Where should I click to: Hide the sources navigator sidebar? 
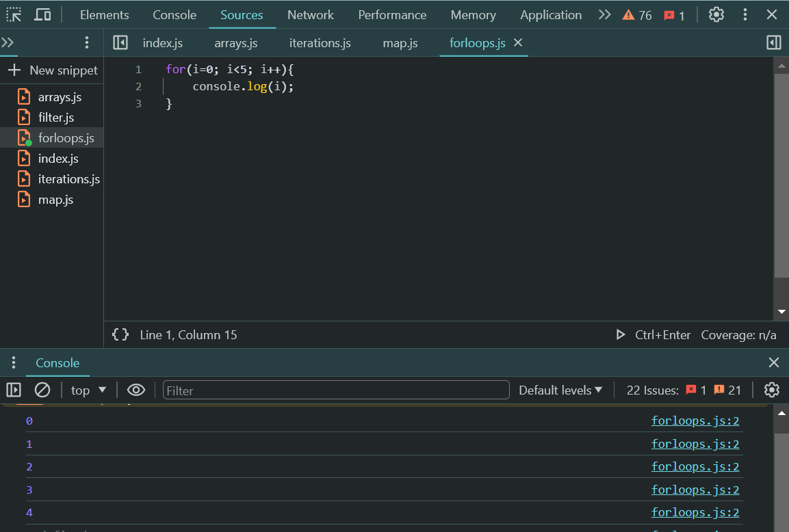tap(120, 42)
